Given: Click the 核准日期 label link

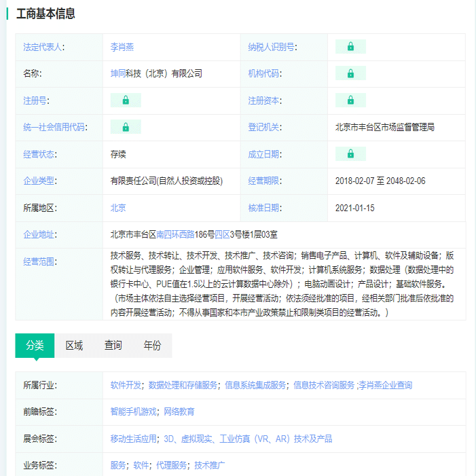Looking at the screenshot, I should coord(263,208).
